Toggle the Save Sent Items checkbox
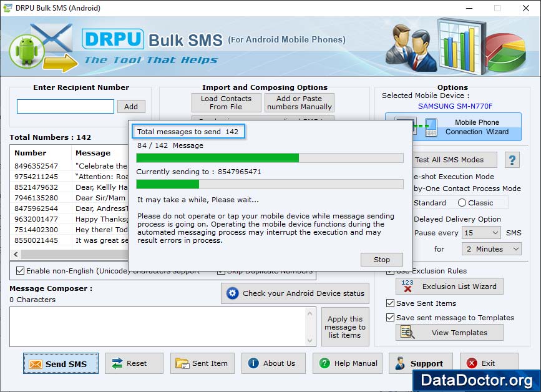 (390, 303)
